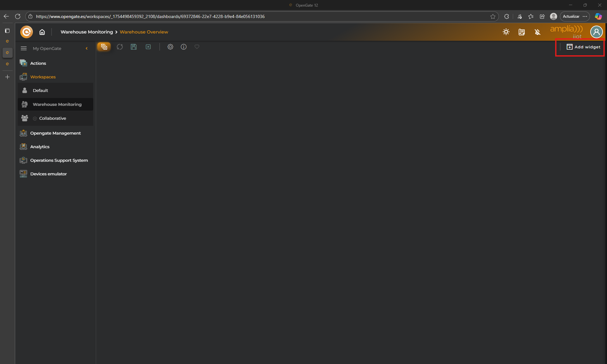The height and width of the screenshot is (364, 607).
Task: Click the browser address bar URL
Action: tap(150, 16)
